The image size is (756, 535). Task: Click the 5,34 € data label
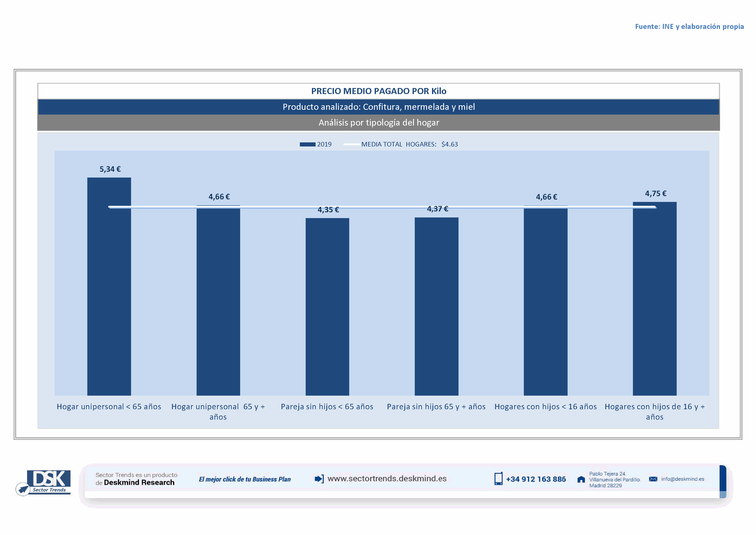[110, 169]
